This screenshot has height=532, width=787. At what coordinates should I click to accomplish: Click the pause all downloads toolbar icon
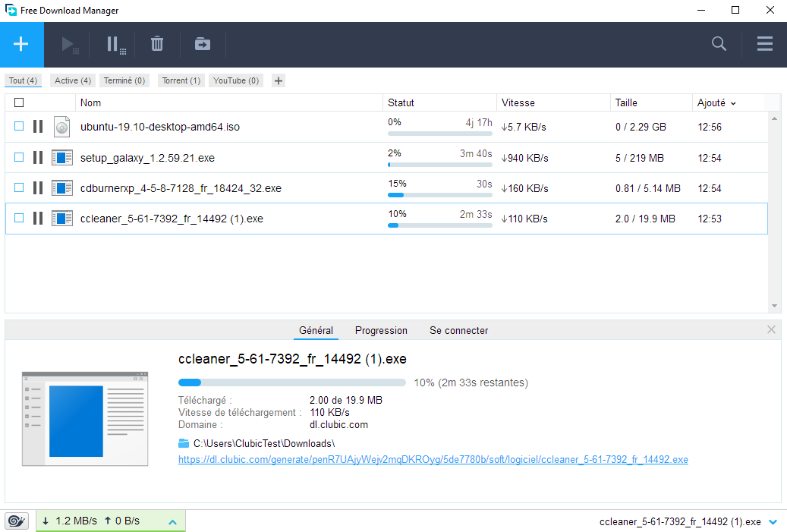pos(116,45)
